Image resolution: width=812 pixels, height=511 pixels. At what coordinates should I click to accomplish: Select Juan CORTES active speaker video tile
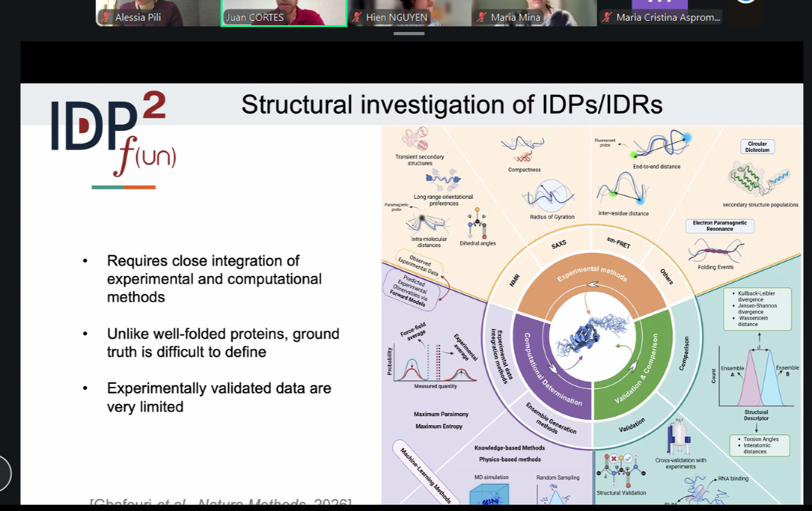(x=284, y=13)
